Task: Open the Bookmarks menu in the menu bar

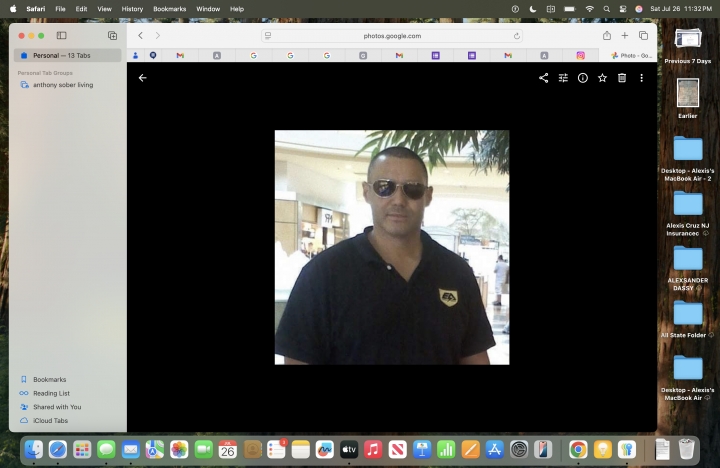Action: (x=169, y=8)
